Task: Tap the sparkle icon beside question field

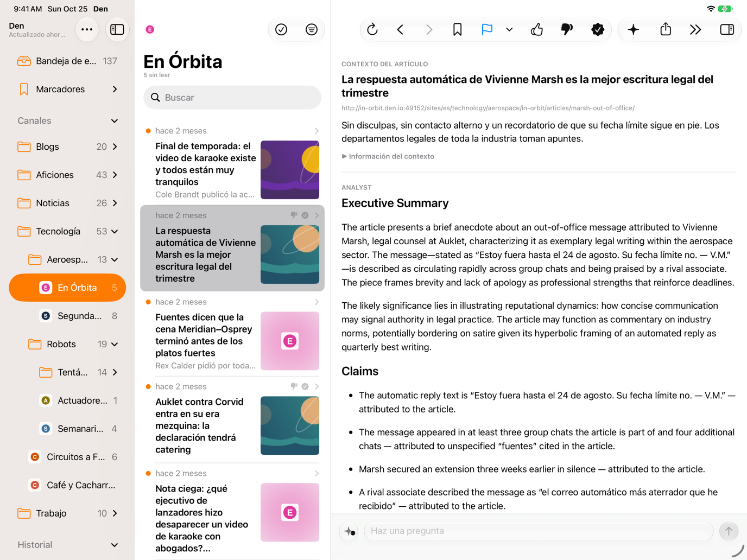Action: [x=350, y=531]
